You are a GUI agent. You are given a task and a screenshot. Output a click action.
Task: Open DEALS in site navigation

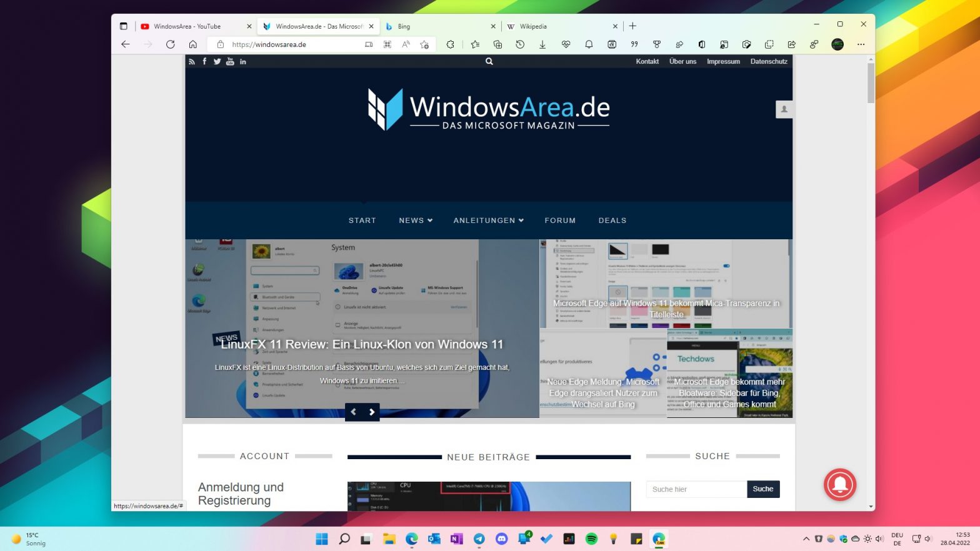[x=612, y=221]
